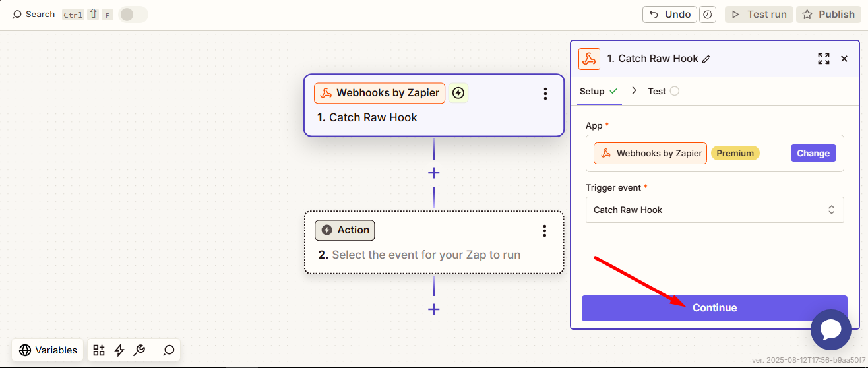Screen dimensions: 868x368
Task: Click Continue to proceed
Action: [714, 308]
